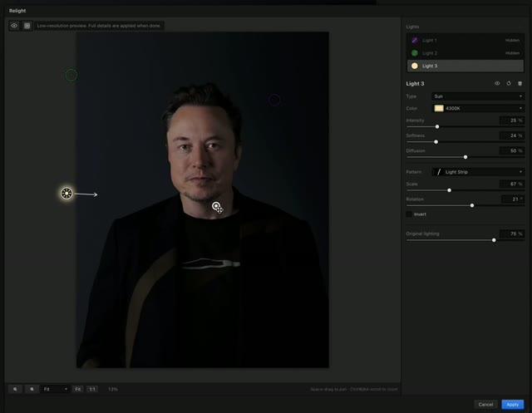Click the Softness percent value field
This screenshot has height=413, width=532.
(512, 135)
